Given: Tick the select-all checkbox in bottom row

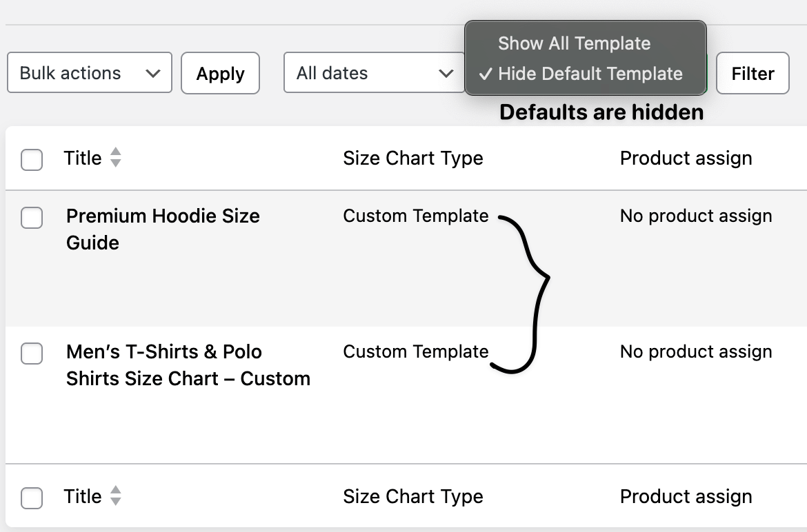Looking at the screenshot, I should point(32,498).
